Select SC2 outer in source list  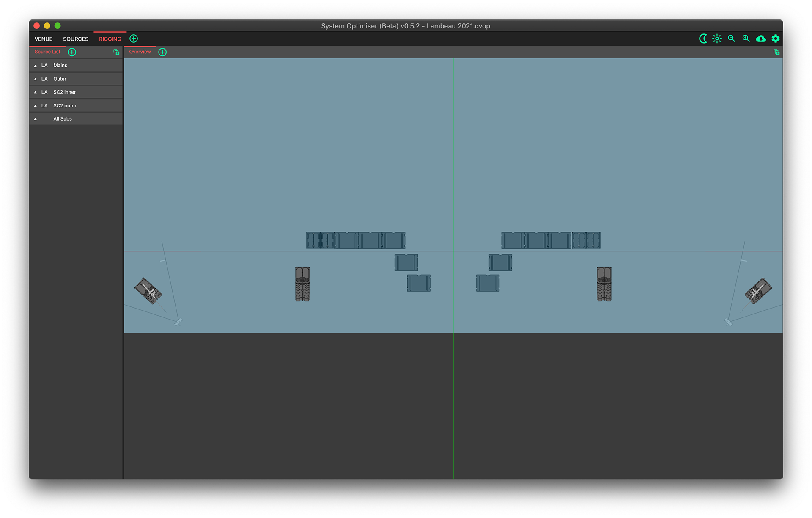click(x=65, y=106)
